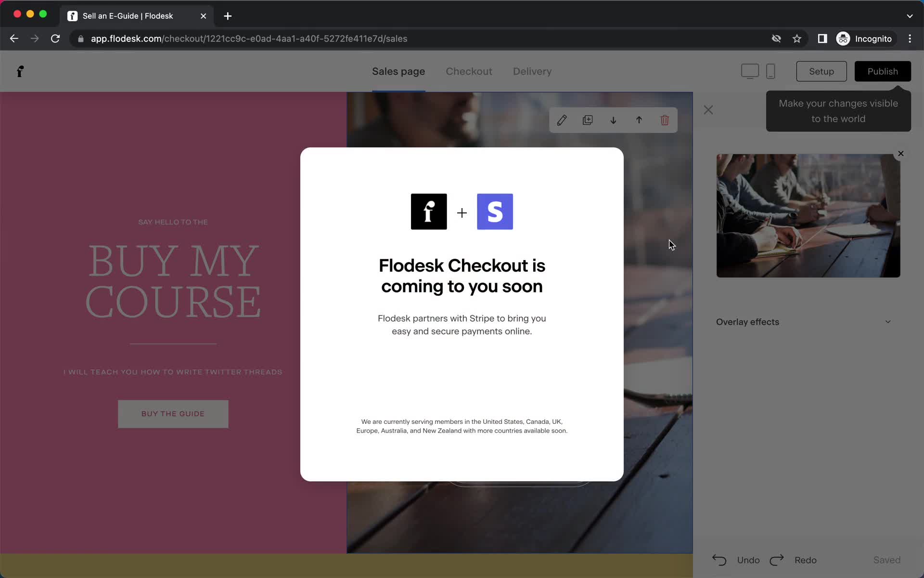Screen dimensions: 924x578
Task: Click the delete trash icon in toolbar
Action: coord(665,120)
